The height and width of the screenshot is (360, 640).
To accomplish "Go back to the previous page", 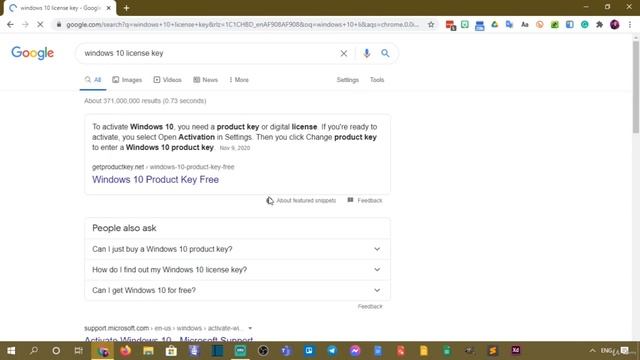I will (10, 24).
